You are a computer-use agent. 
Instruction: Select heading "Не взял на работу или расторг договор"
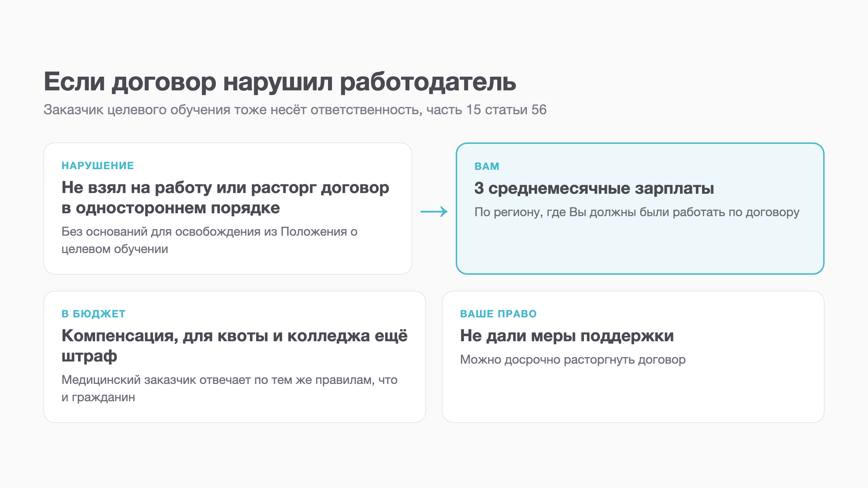[x=225, y=188]
